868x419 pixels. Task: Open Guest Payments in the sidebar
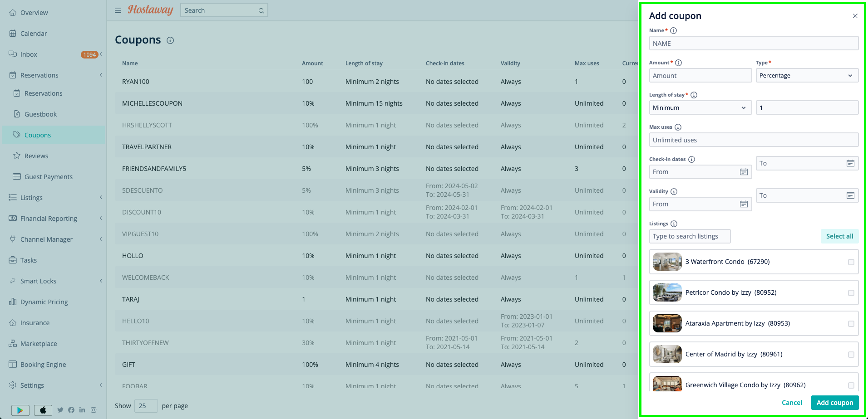coord(49,177)
